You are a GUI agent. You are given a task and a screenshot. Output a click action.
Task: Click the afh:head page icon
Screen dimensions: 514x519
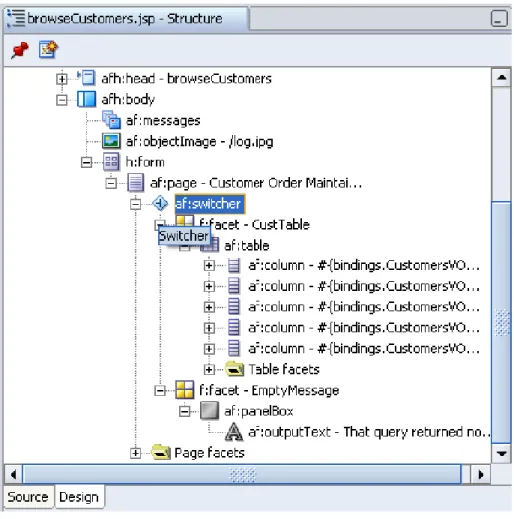click(86, 78)
